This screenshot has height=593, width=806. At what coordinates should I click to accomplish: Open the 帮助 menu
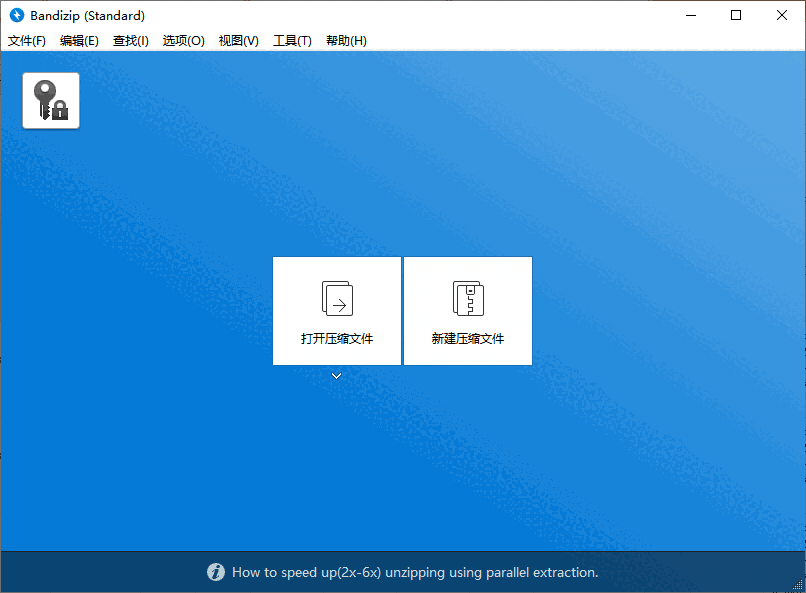pos(345,40)
